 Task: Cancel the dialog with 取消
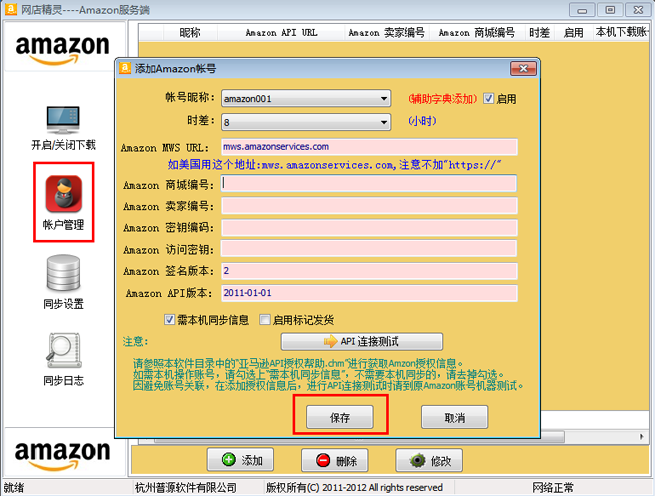(x=454, y=417)
